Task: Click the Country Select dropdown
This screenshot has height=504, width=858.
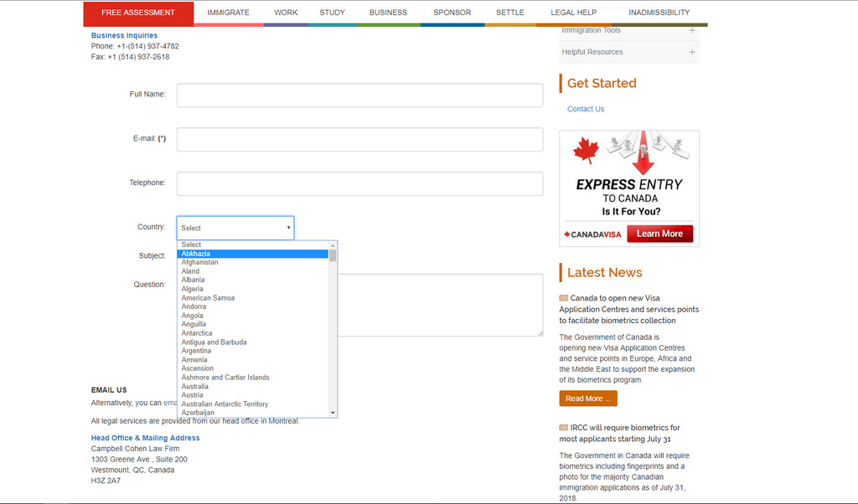Action: pyautogui.click(x=235, y=228)
